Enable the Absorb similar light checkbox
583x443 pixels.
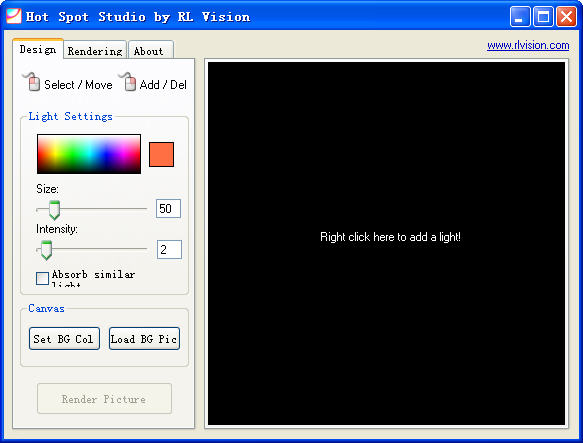[42, 278]
